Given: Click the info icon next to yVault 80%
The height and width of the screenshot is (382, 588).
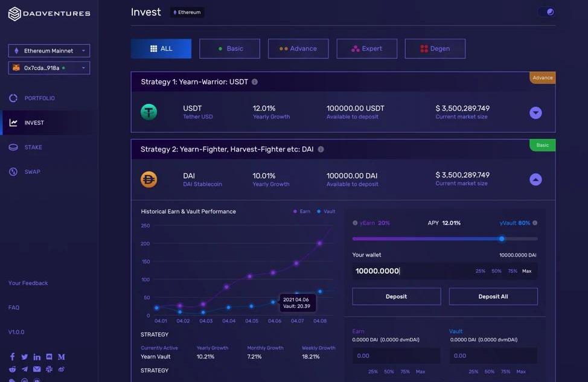Looking at the screenshot, I should coord(535,223).
